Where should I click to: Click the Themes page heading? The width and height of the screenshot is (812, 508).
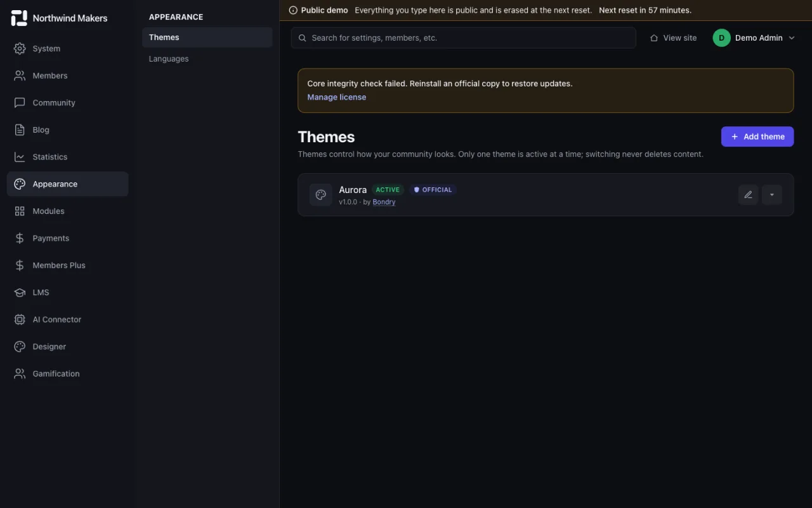326,137
